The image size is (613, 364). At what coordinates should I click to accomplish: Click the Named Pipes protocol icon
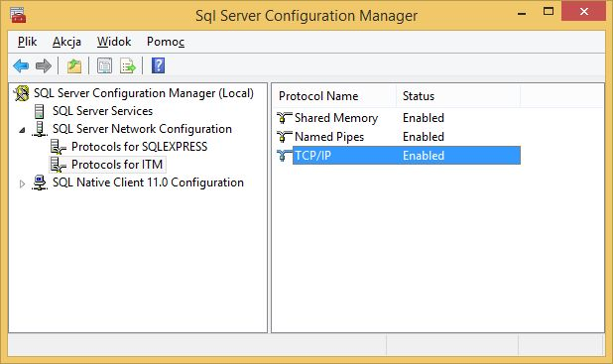tap(285, 137)
